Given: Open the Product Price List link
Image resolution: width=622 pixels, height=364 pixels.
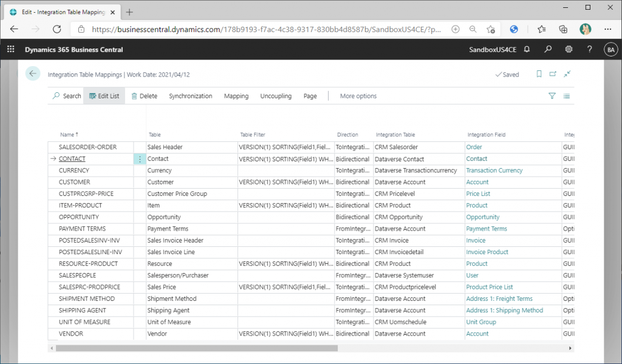Looking at the screenshot, I should pos(489,287).
